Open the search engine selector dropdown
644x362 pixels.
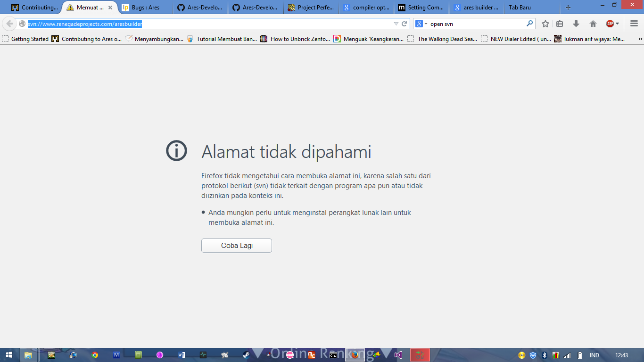[x=421, y=24]
